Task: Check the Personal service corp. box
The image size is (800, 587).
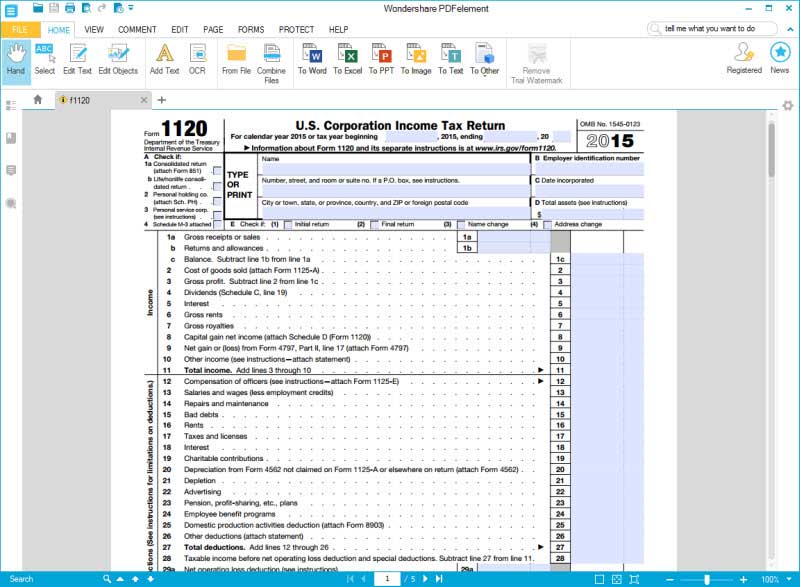Action: [x=217, y=216]
